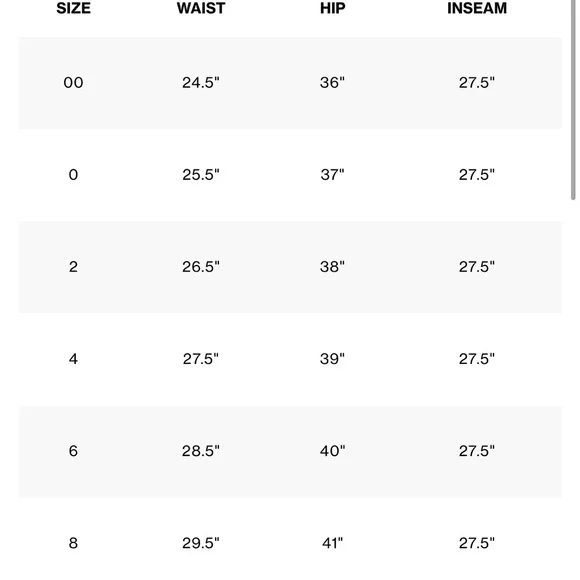Click the 29.5" waist measurement
Screen dimensions: 580x580
coord(201,543)
